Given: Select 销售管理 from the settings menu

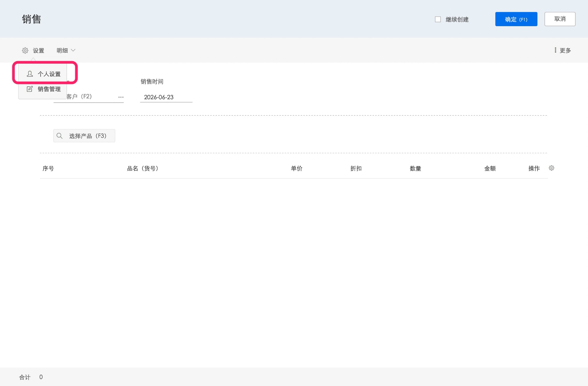Looking at the screenshot, I should (43, 89).
